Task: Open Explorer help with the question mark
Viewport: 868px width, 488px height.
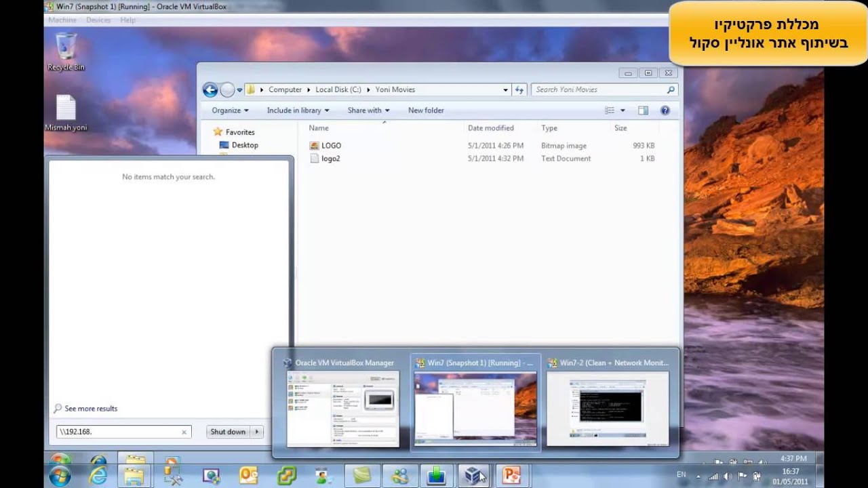Action: (665, 110)
